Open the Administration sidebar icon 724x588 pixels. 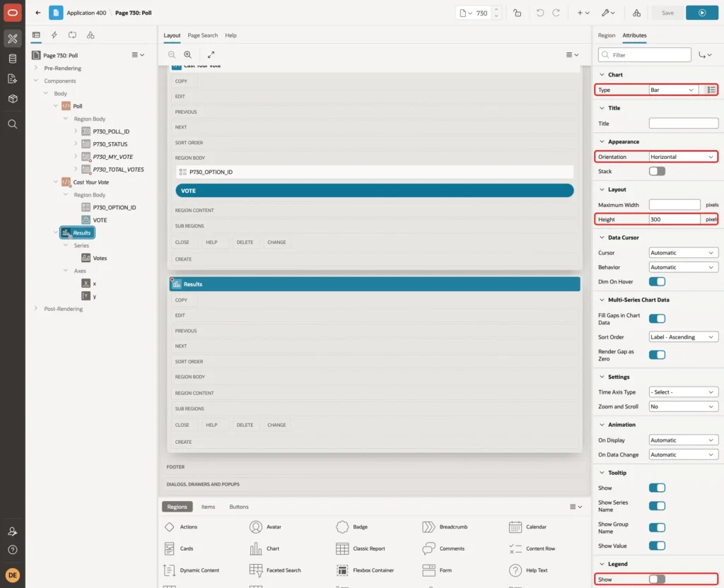click(13, 531)
